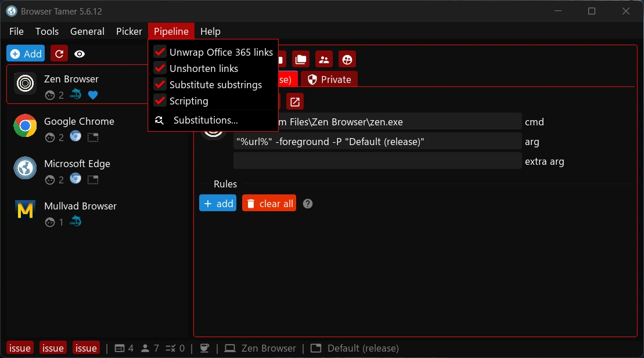Click the Chromium engine icon under Microsoft Edge
Viewport: 644px width, 358px height.
75,179
